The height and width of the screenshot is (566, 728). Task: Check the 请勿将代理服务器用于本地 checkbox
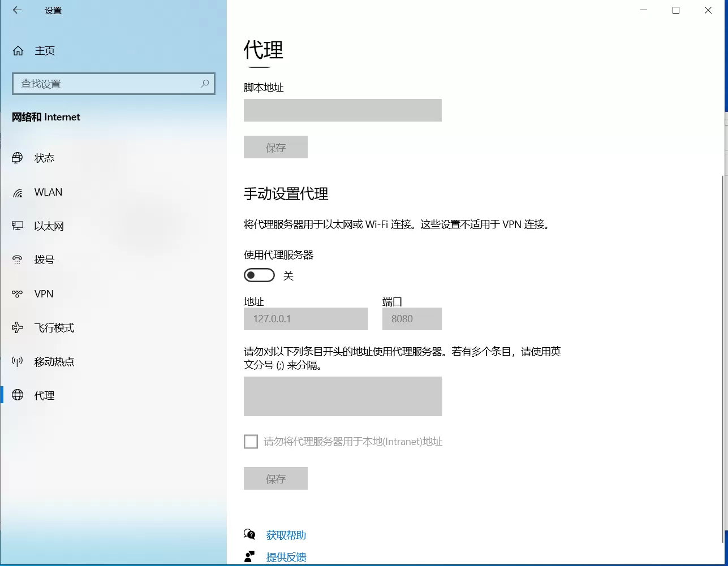pyautogui.click(x=251, y=442)
